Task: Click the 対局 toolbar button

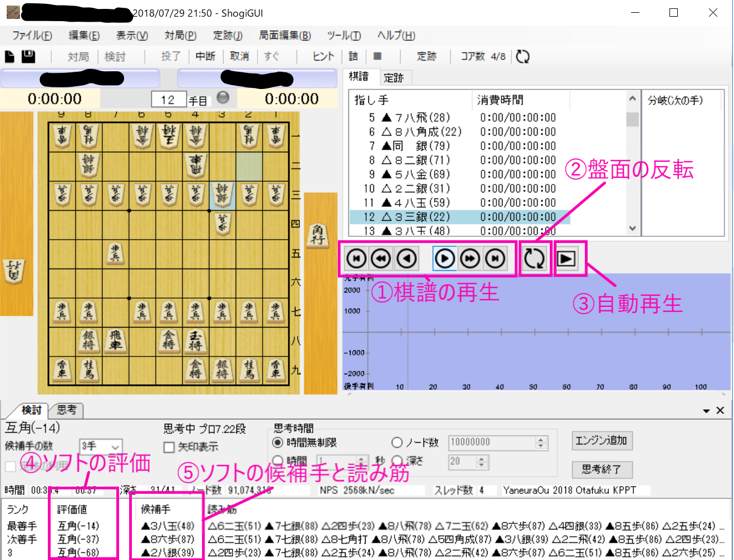Action: (78, 56)
